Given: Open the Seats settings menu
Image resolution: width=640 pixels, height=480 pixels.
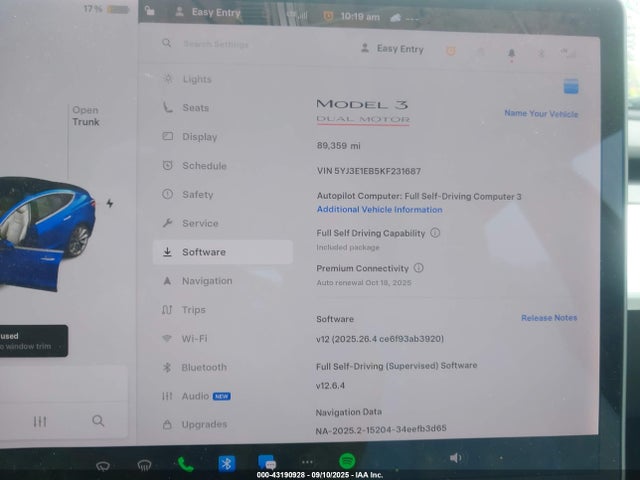Looking at the screenshot, I should [186, 108].
